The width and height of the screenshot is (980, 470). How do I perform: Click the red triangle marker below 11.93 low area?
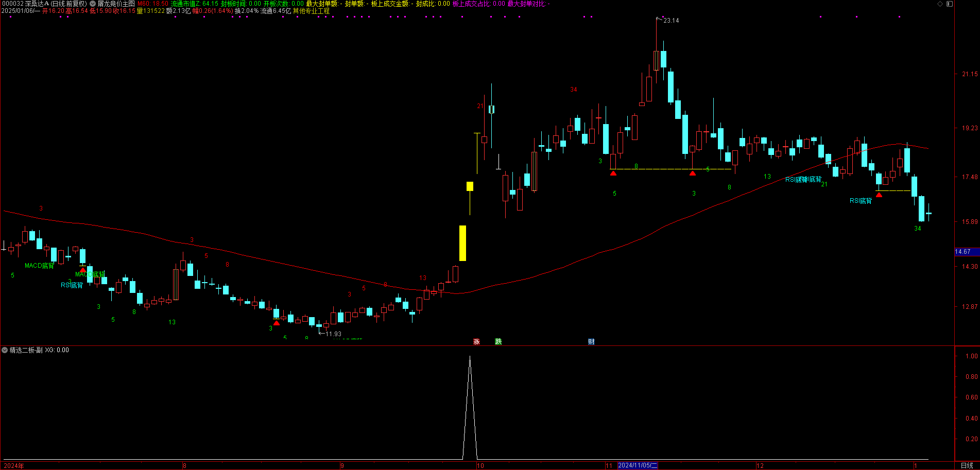point(277,323)
